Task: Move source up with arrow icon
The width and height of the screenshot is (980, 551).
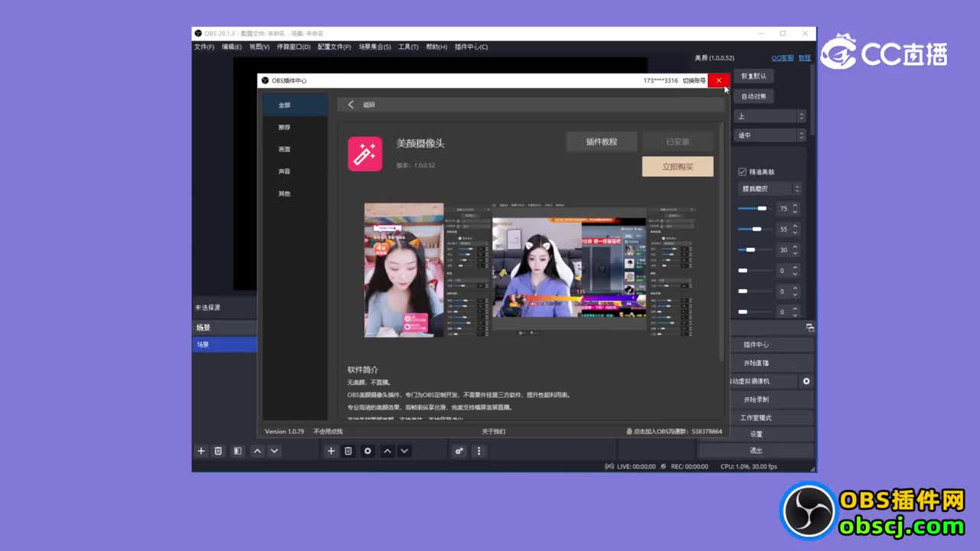Action: [x=387, y=452]
